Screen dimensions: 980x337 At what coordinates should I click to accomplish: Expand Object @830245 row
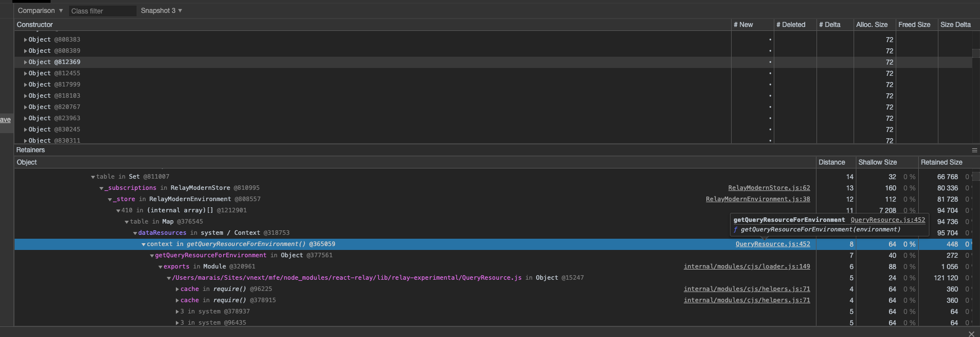point(25,130)
